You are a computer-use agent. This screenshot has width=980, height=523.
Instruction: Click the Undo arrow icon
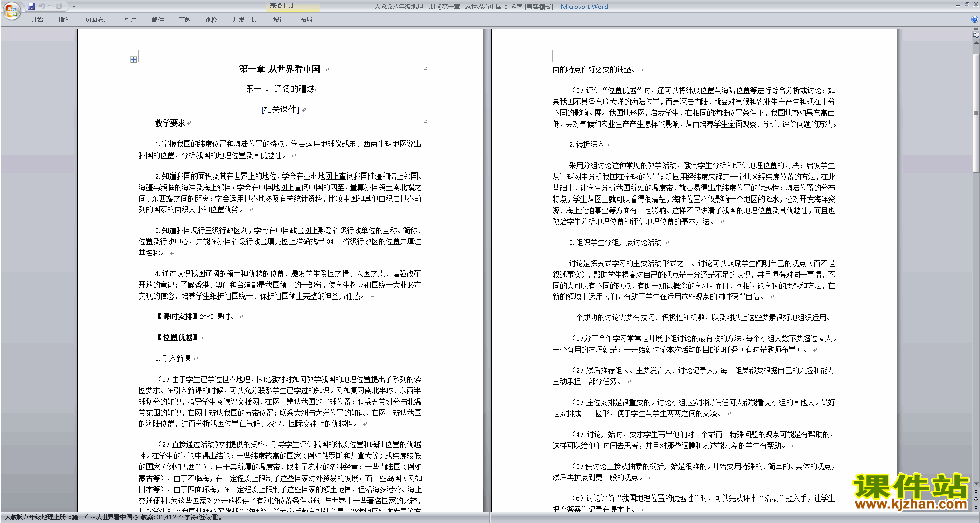point(42,6)
